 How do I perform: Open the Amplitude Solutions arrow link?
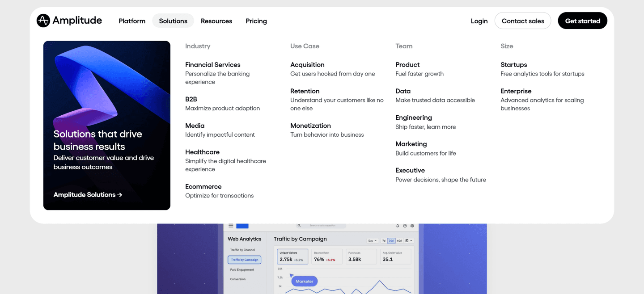[88, 195]
